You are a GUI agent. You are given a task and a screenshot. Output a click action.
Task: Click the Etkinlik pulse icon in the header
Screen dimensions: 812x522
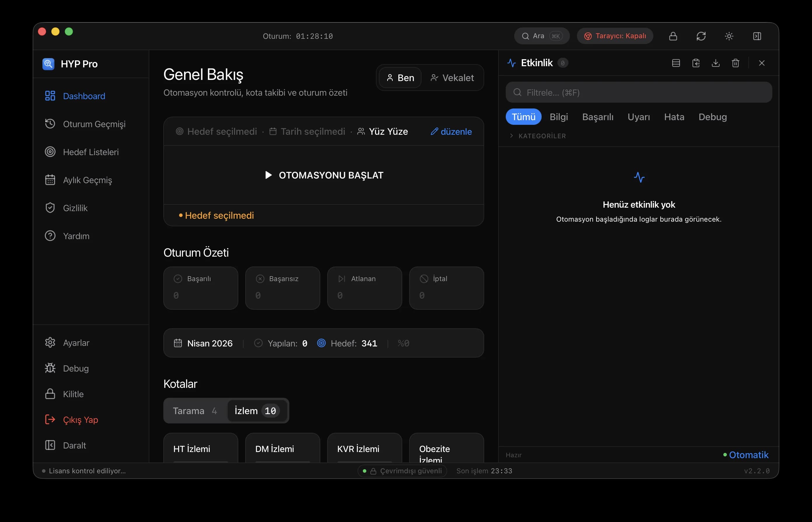pos(512,63)
